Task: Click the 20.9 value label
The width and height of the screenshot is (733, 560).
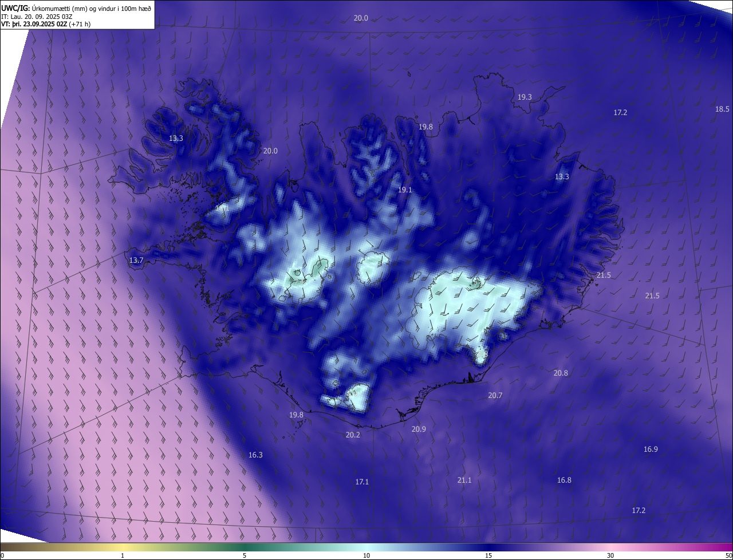Action: (419, 429)
